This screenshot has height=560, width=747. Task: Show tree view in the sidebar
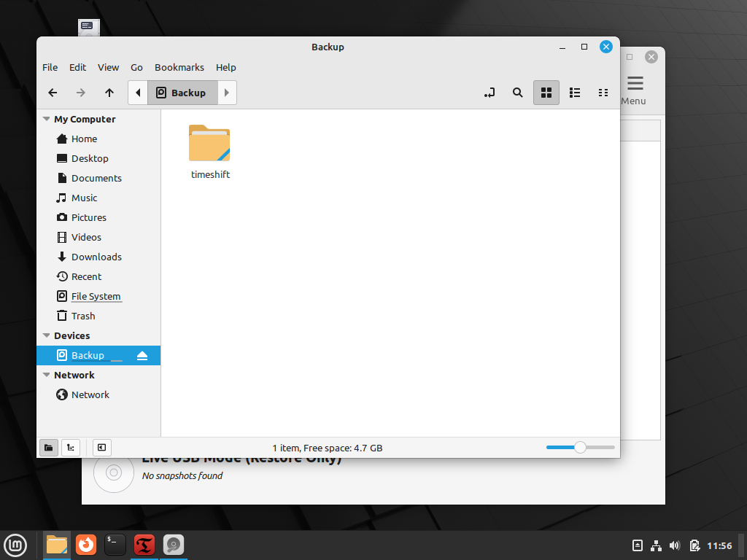pos(71,448)
